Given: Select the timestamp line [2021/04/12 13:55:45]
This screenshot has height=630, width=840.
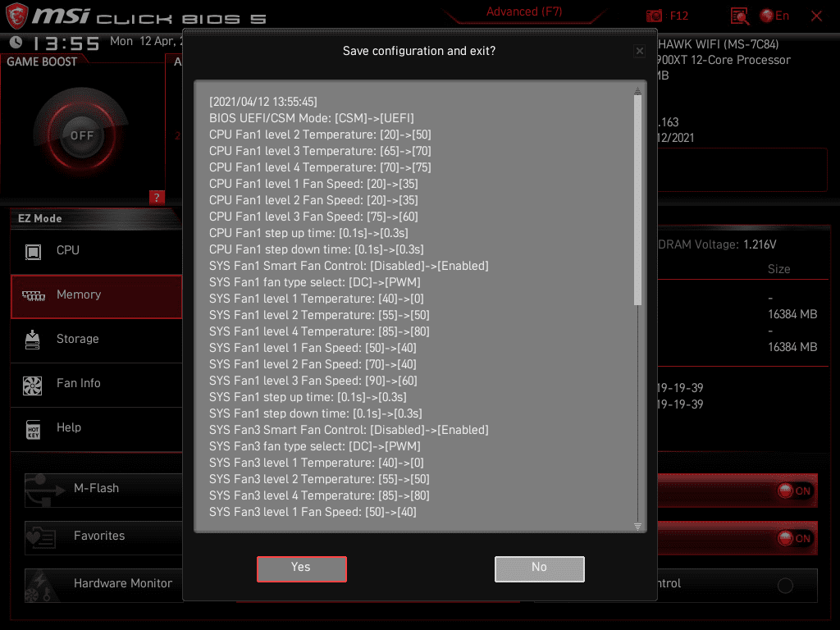Looking at the screenshot, I should click(263, 102).
